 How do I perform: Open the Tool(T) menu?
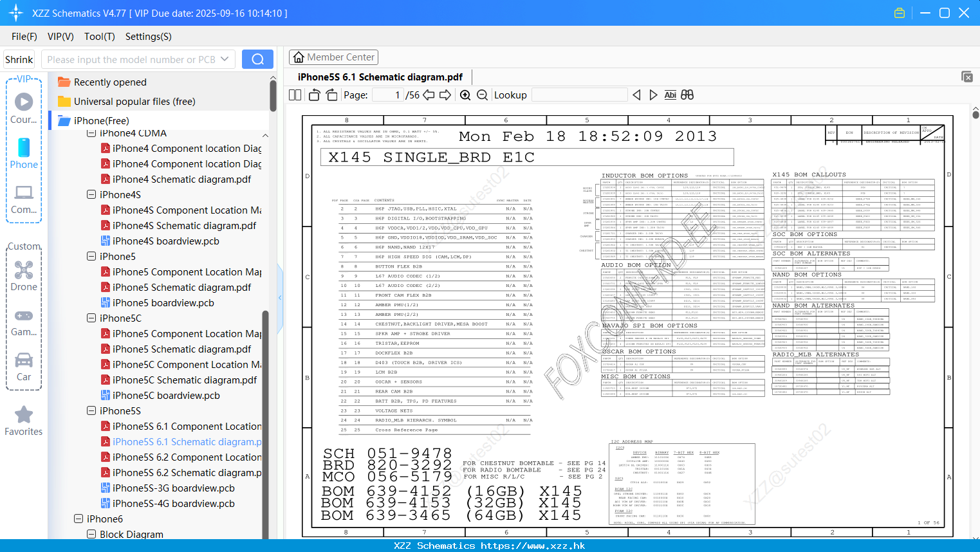(100, 37)
